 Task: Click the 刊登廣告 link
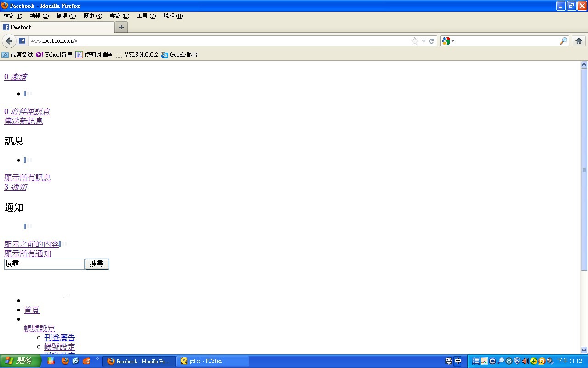coord(60,338)
